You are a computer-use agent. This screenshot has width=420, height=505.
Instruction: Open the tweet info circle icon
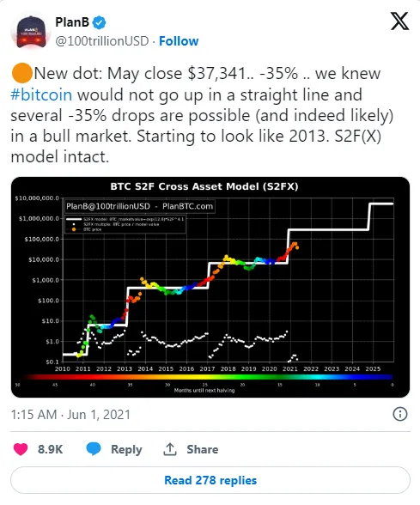[x=400, y=414]
